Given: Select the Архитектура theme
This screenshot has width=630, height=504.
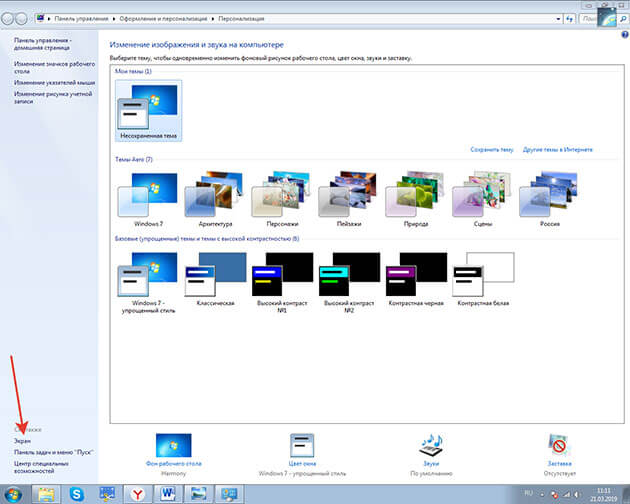Looking at the screenshot, I should click(215, 200).
